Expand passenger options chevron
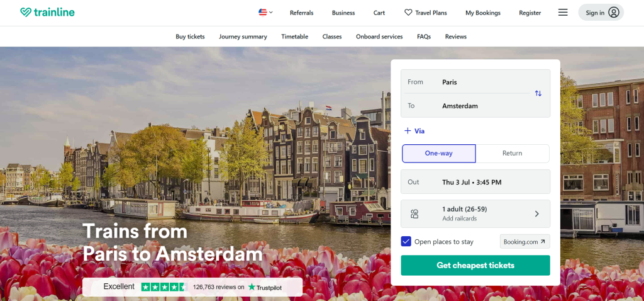This screenshot has height=301, width=644. [x=537, y=214]
